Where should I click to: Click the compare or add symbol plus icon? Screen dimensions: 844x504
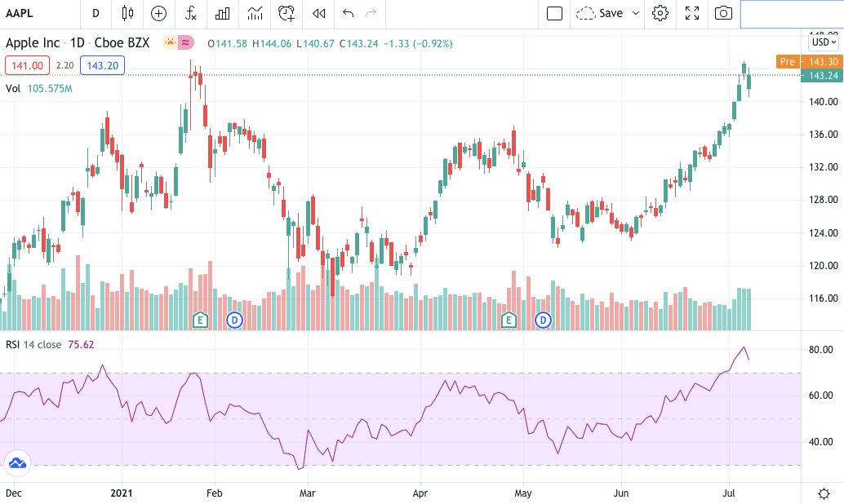159,13
